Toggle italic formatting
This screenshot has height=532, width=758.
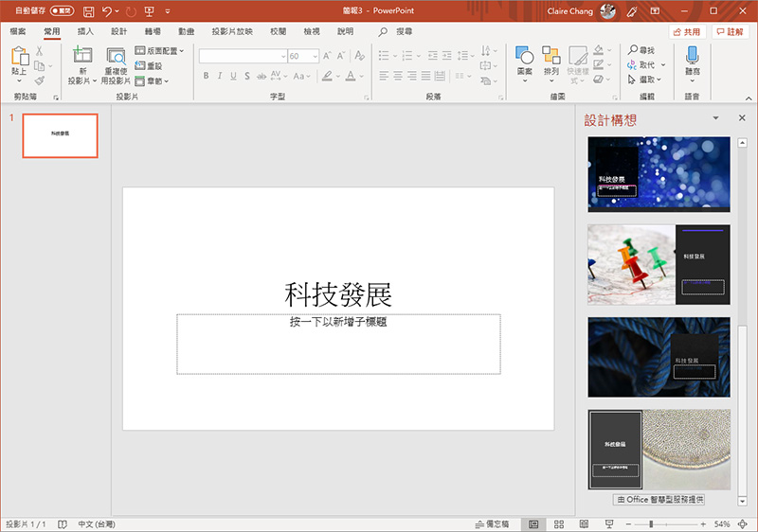click(220, 76)
